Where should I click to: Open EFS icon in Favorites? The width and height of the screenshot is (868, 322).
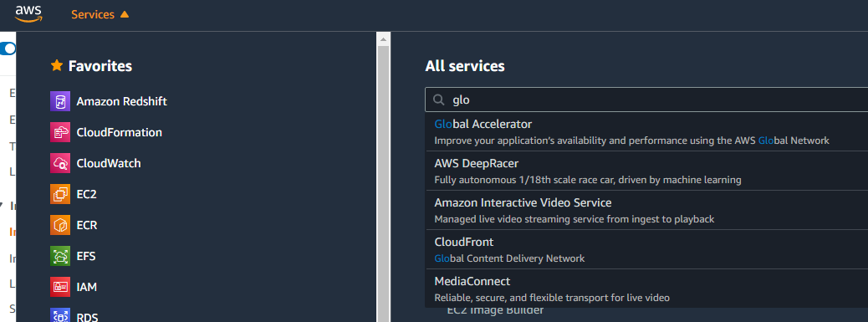(59, 257)
